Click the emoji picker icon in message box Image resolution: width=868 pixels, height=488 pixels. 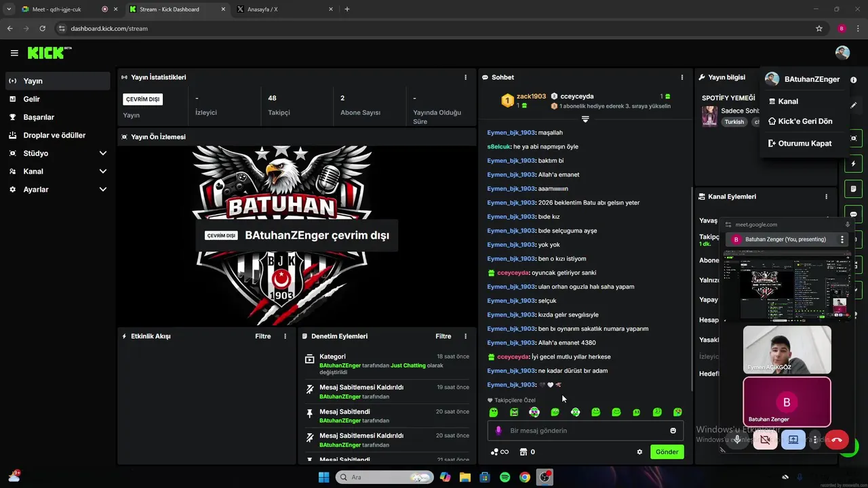(x=673, y=430)
